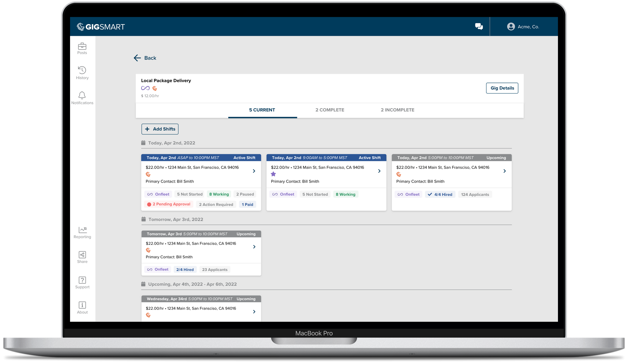The height and width of the screenshot is (364, 628).
Task: Go Back using the arrow link
Action: click(145, 58)
